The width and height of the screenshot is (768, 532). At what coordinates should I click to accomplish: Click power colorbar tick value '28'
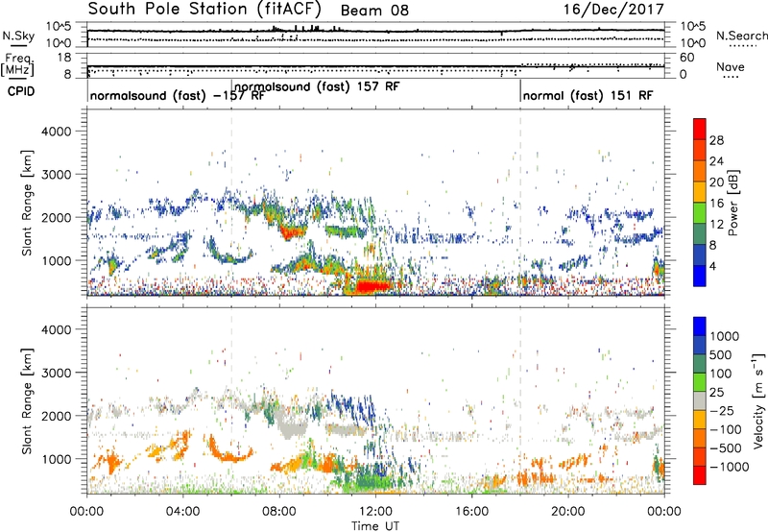[x=716, y=140]
